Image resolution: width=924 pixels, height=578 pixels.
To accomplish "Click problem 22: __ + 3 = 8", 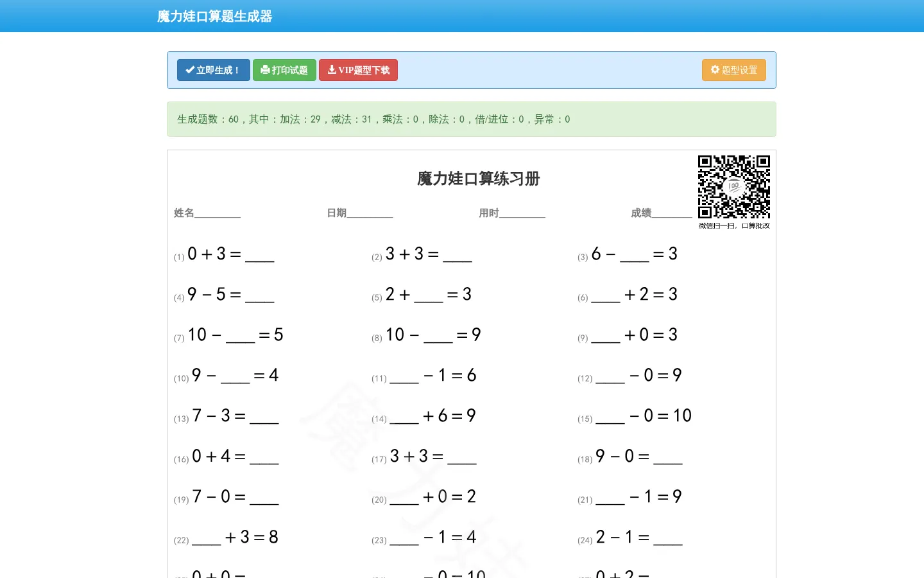I will (226, 538).
